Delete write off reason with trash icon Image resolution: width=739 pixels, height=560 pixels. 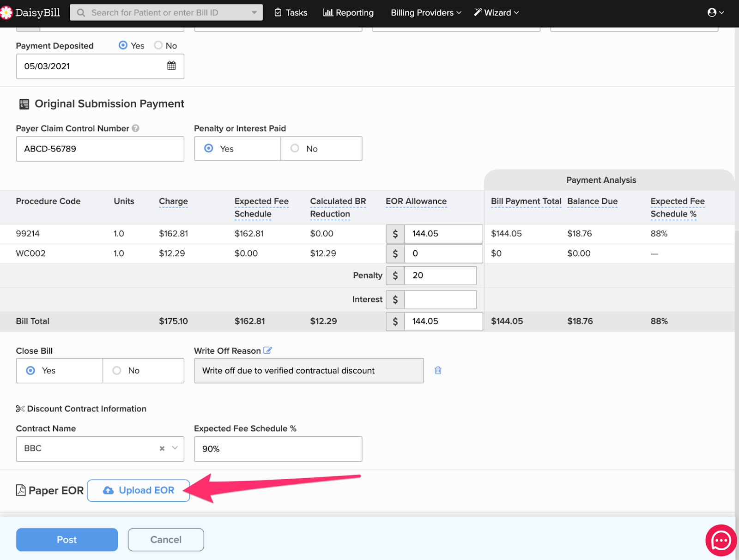tap(438, 370)
